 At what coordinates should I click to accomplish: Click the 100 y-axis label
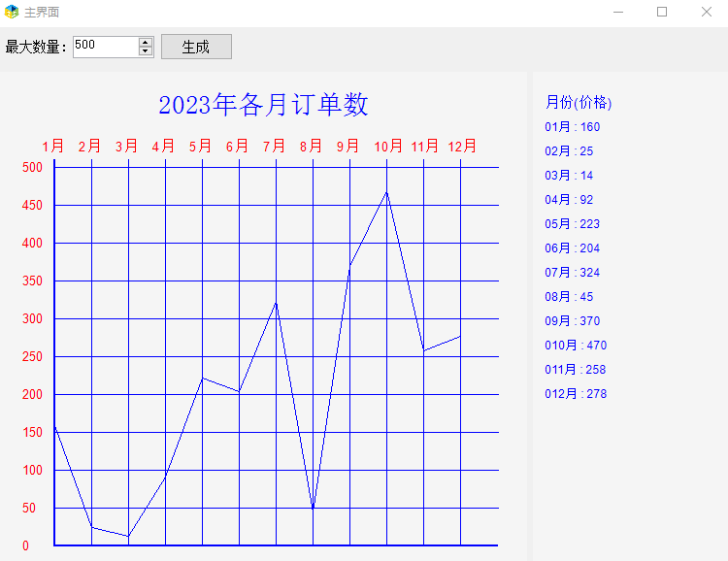(32, 470)
